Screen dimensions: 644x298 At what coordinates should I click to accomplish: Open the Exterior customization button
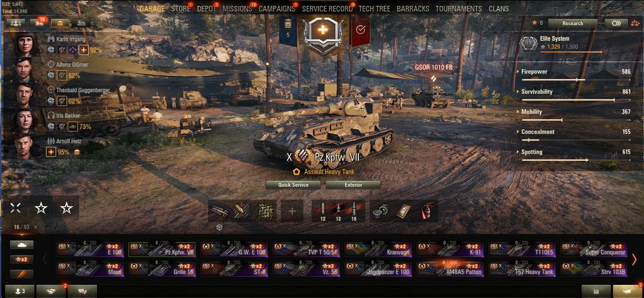point(353,185)
